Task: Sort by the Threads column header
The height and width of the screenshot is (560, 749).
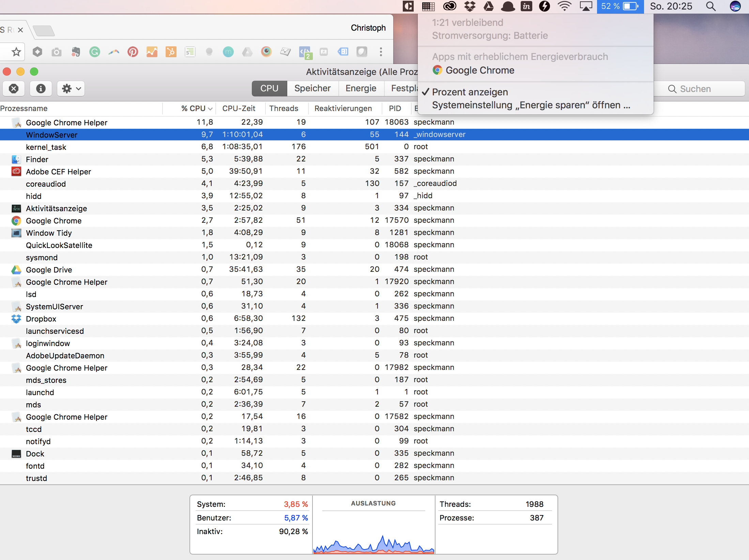Action: [x=284, y=108]
